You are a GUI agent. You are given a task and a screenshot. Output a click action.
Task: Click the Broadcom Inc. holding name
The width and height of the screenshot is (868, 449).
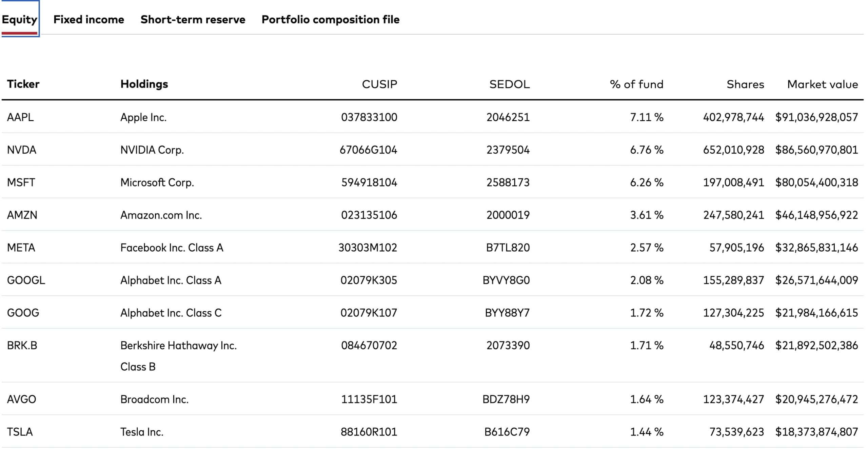point(154,399)
